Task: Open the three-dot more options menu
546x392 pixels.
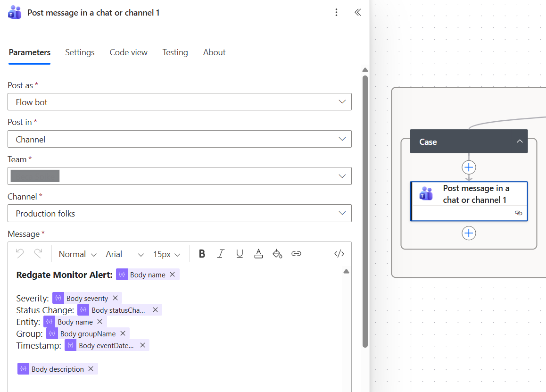Action: click(x=336, y=13)
